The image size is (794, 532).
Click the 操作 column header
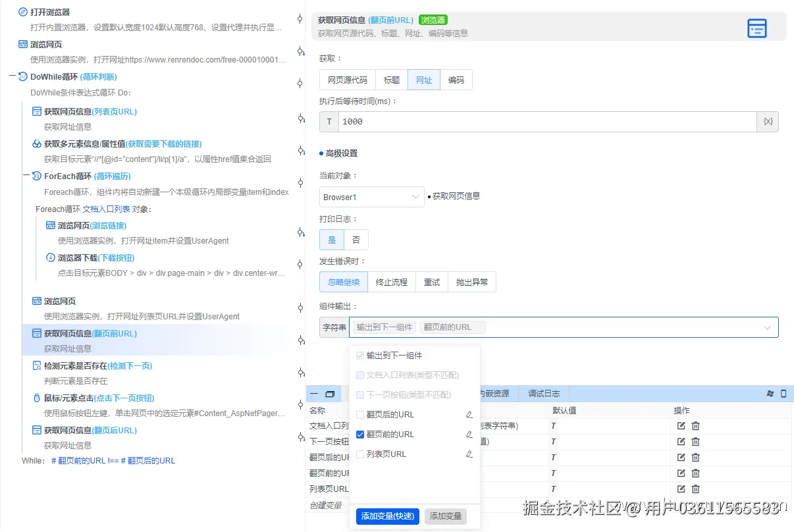pyautogui.click(x=681, y=410)
